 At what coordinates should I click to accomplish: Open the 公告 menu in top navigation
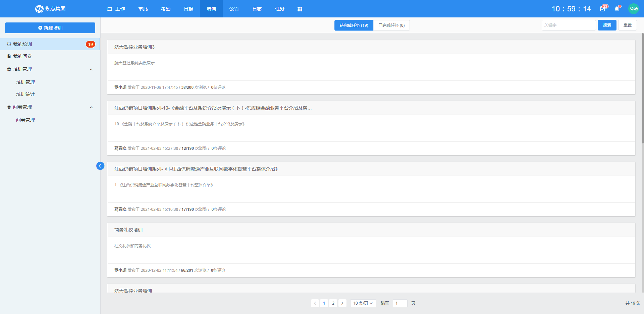[x=234, y=9]
